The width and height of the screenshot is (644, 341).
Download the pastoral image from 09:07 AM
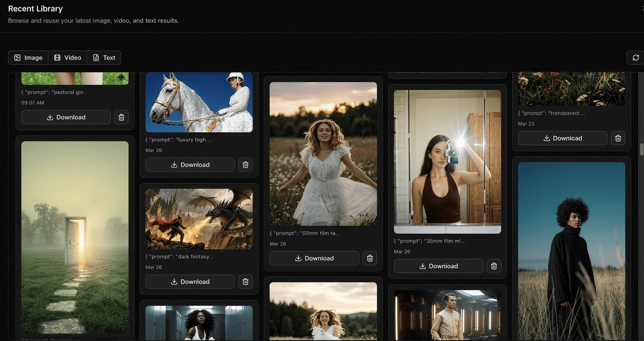click(x=66, y=117)
